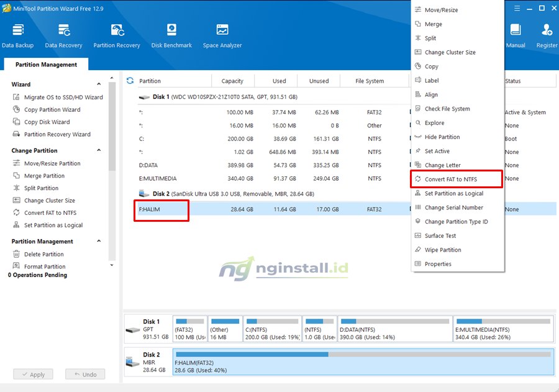Choose Change Cluster Size from the context menu
Image resolution: width=559 pixels, height=392 pixels.
(x=457, y=52)
